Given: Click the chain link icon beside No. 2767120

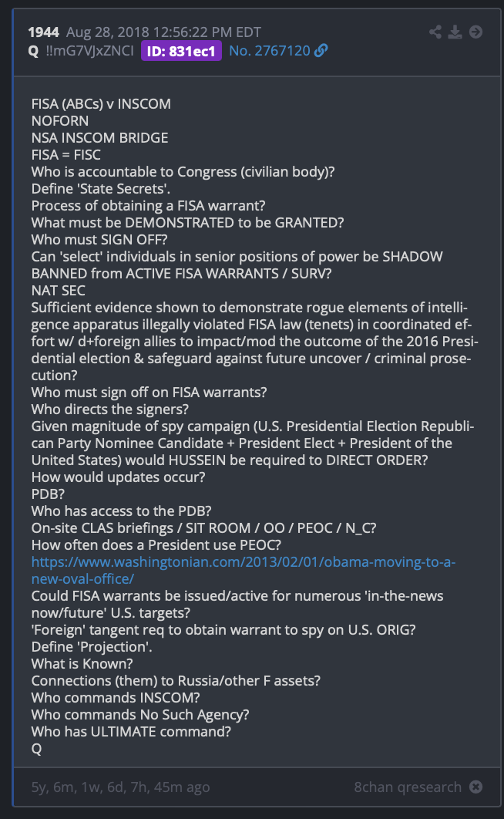Looking at the screenshot, I should pos(321,51).
